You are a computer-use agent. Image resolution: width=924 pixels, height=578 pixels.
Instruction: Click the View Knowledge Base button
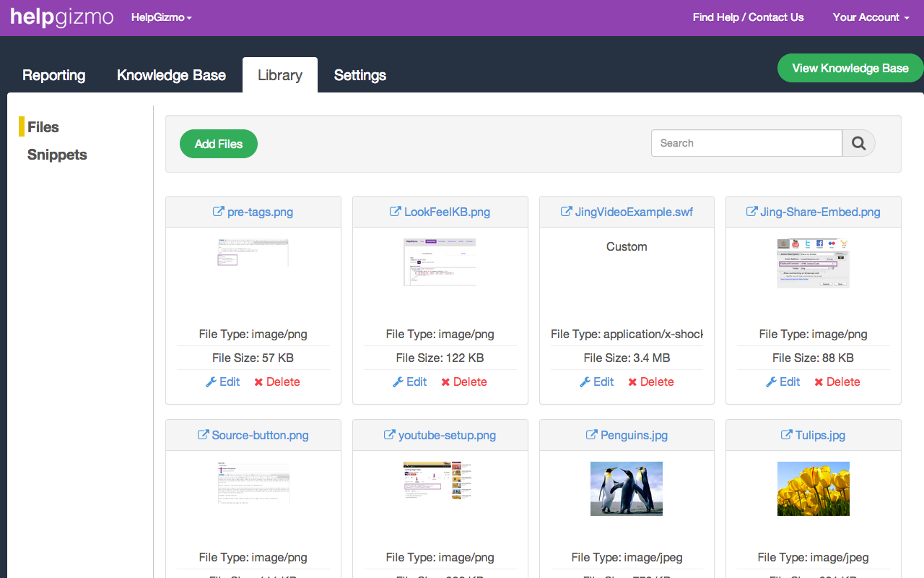(850, 68)
